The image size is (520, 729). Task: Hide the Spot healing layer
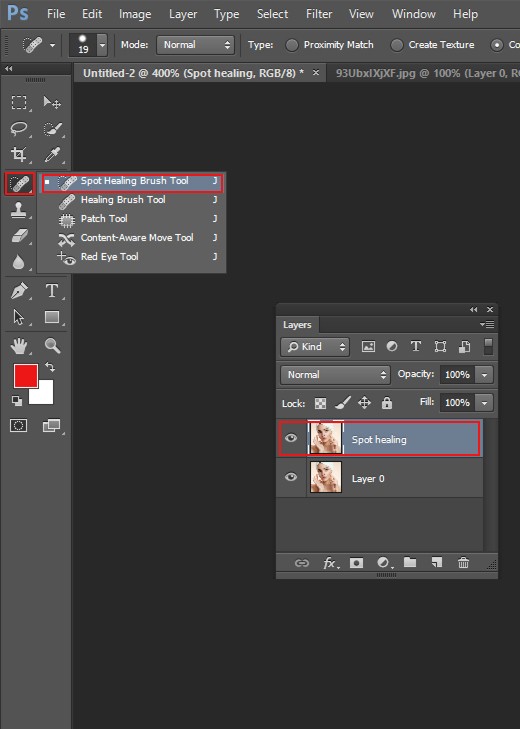(291, 438)
